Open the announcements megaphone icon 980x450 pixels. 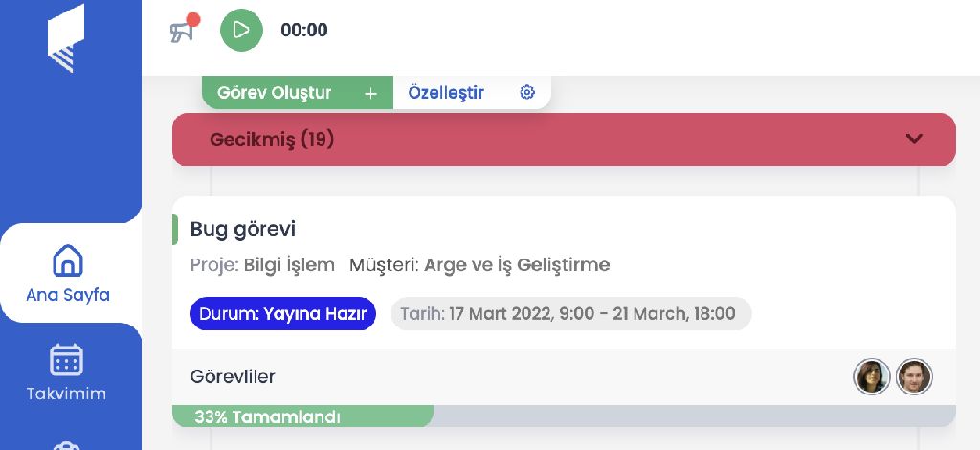point(182,30)
